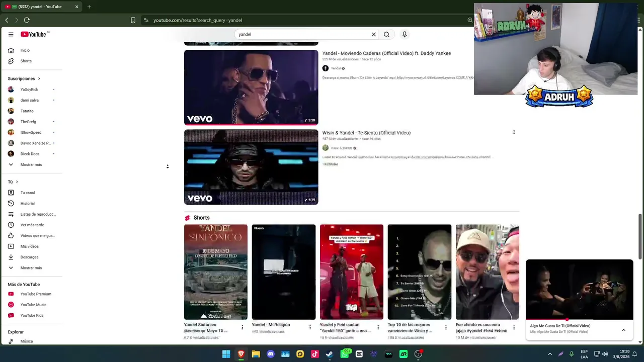Open WhatsApp from the taskbar
644x362 pixels.
(345, 354)
